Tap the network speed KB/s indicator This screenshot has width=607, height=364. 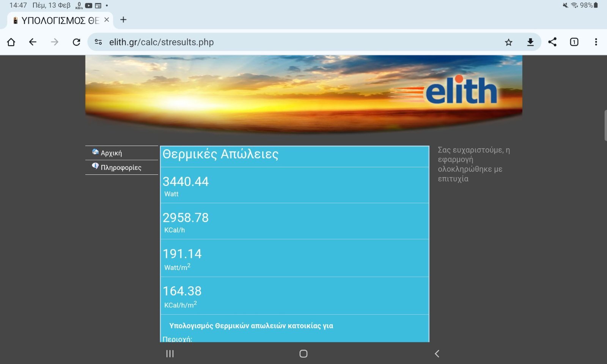79,6
